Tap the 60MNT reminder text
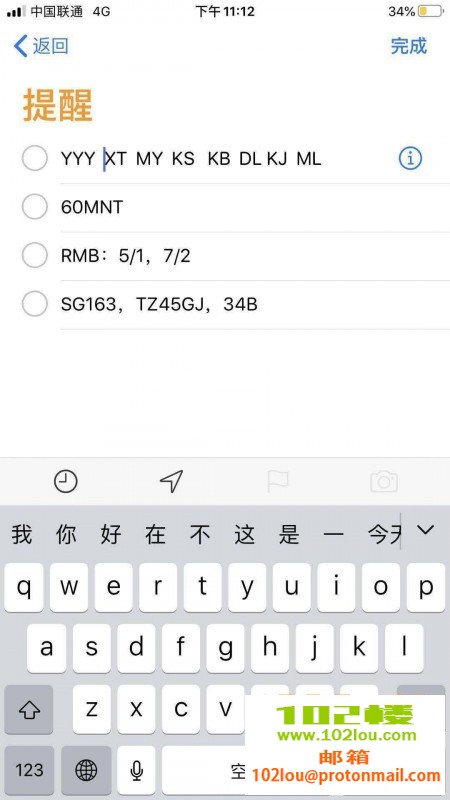The width and height of the screenshot is (450, 800). (92, 207)
